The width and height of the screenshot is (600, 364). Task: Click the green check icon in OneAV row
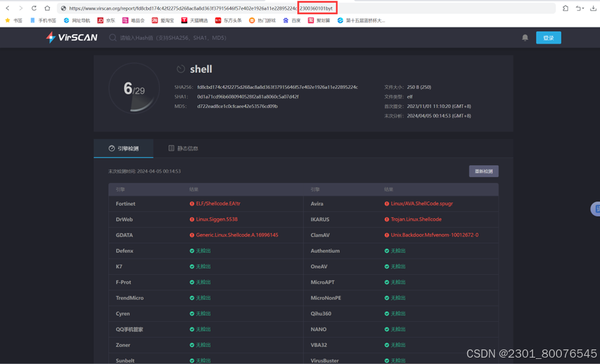386,267
